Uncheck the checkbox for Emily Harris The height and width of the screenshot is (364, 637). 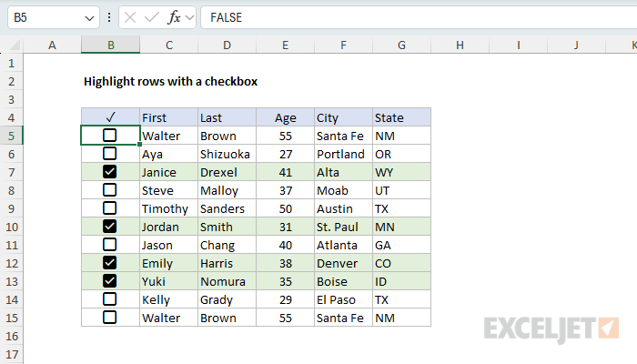[110, 263]
